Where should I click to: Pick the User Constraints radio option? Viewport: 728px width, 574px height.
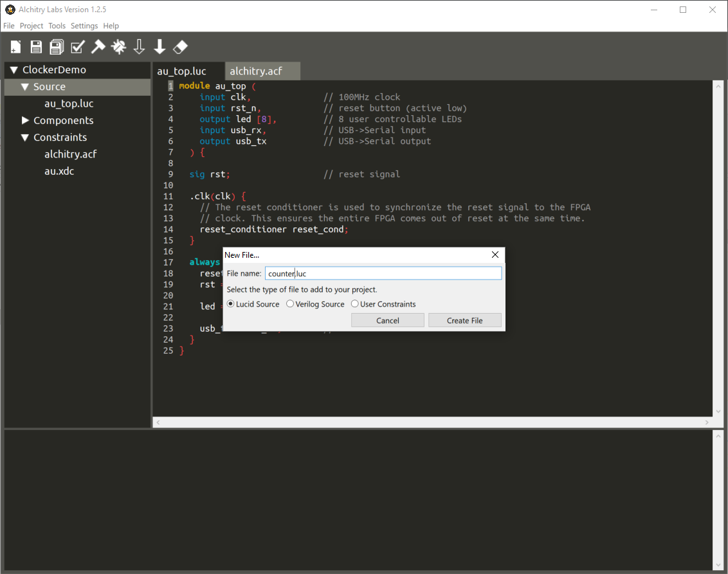coord(355,304)
